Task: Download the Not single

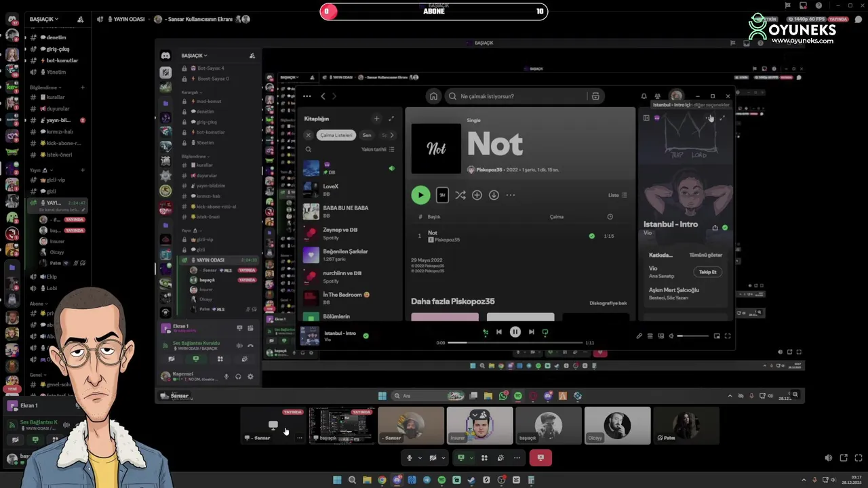Action: pyautogui.click(x=494, y=195)
